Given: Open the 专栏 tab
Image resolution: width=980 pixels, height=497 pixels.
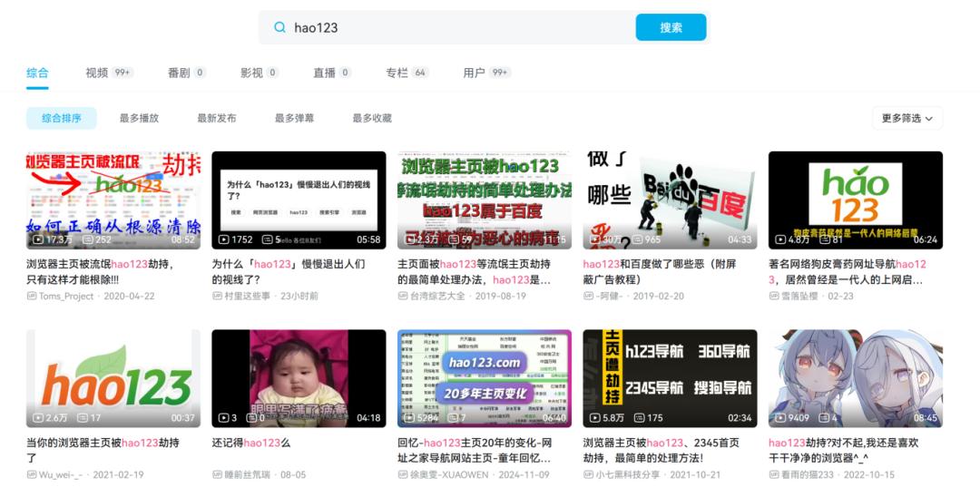Looking at the screenshot, I should coord(397,73).
